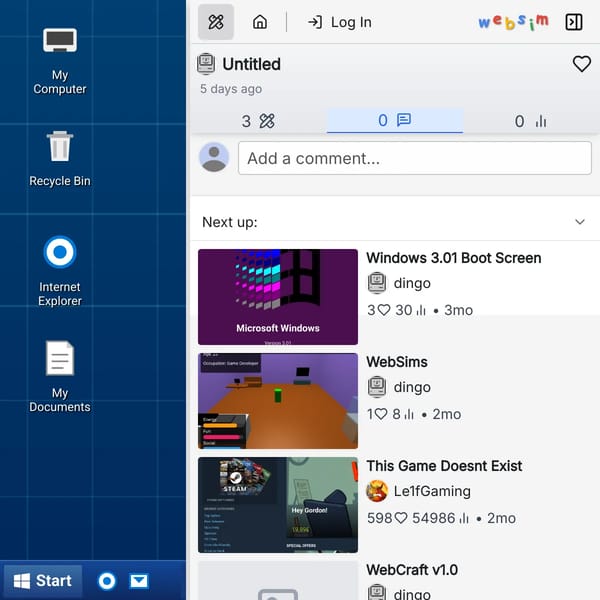Image resolution: width=600 pixels, height=600 pixels.
Task: Click the gray user avatar beside comment box
Action: (214, 157)
